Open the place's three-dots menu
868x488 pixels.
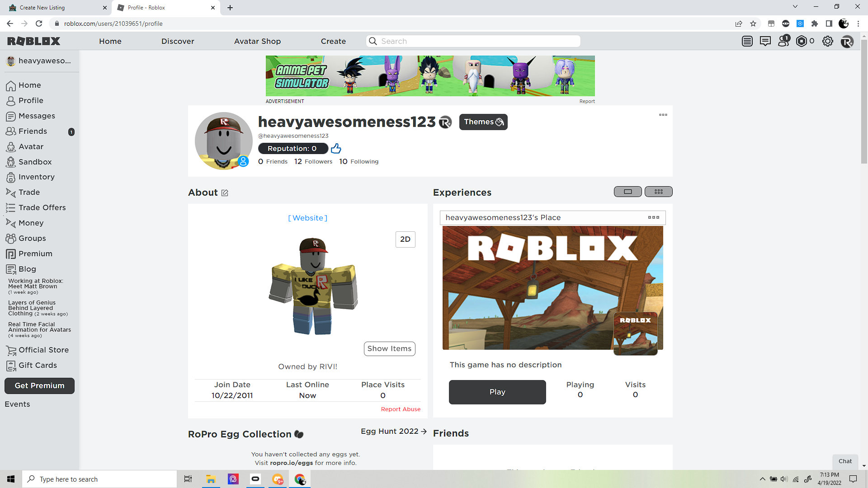pos(653,217)
